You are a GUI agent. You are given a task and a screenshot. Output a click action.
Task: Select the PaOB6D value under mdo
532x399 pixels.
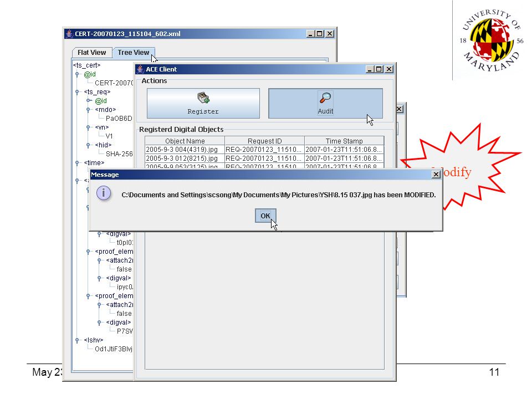coord(119,119)
